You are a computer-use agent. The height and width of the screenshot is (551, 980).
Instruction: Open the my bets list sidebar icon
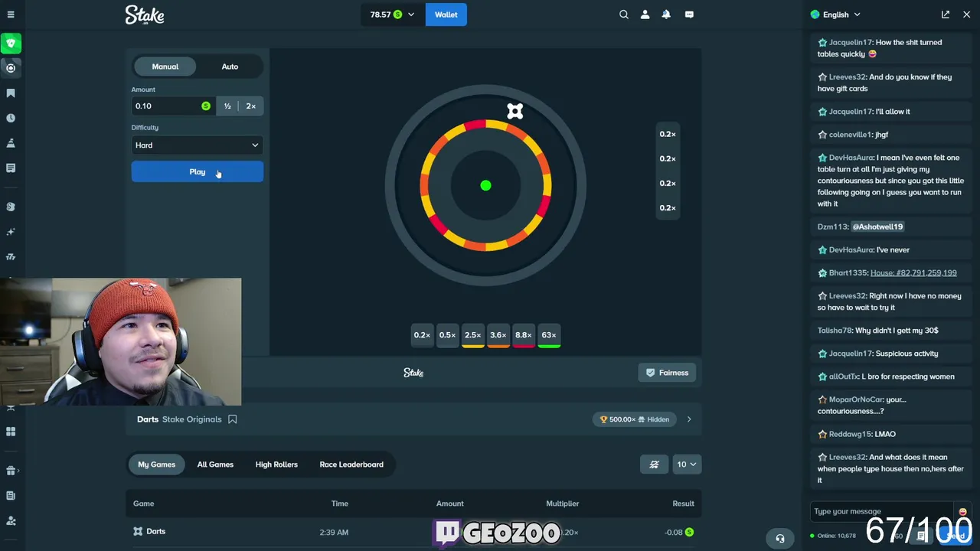11,168
